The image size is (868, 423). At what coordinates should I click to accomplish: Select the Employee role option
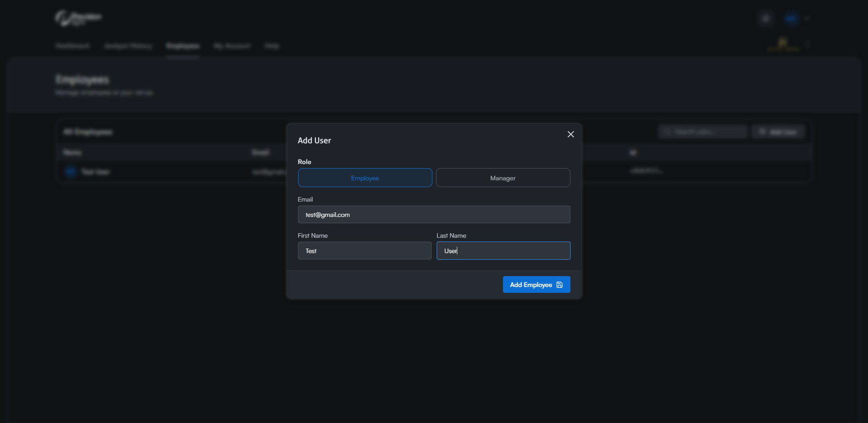coord(365,178)
